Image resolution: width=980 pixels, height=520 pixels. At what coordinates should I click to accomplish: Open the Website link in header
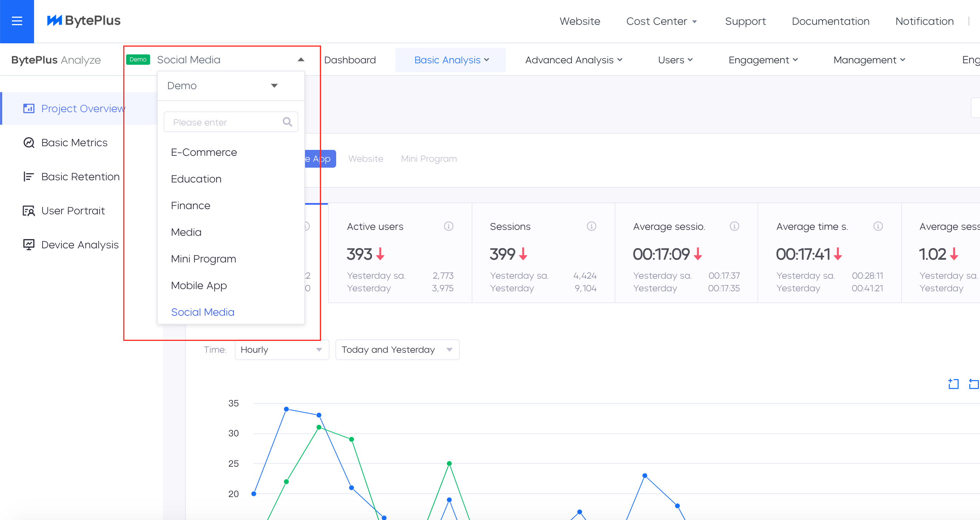pyautogui.click(x=579, y=21)
